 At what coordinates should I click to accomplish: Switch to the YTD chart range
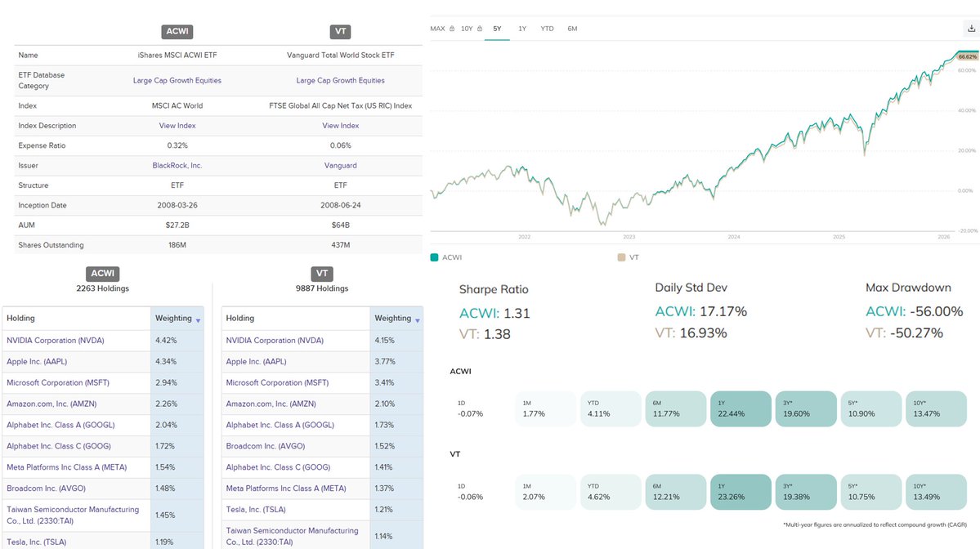coord(547,28)
